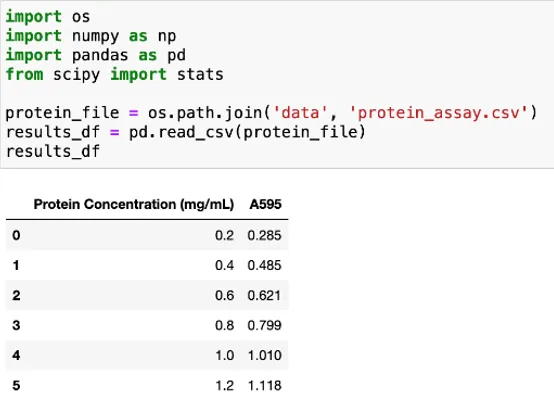Click the 'numpy' module name
The width and height of the screenshot is (554, 414).
tap(95, 36)
